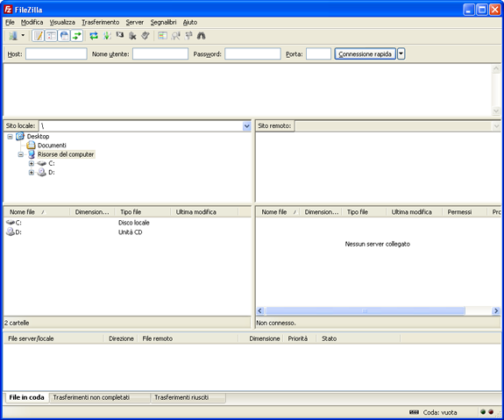Select Documenti in the local tree
The width and height of the screenshot is (504, 420).
(x=52, y=146)
